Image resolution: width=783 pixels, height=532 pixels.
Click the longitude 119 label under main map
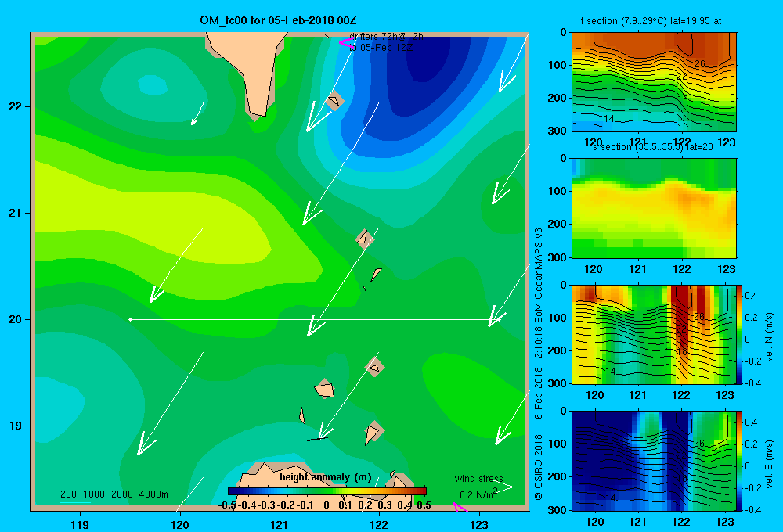click(x=81, y=524)
